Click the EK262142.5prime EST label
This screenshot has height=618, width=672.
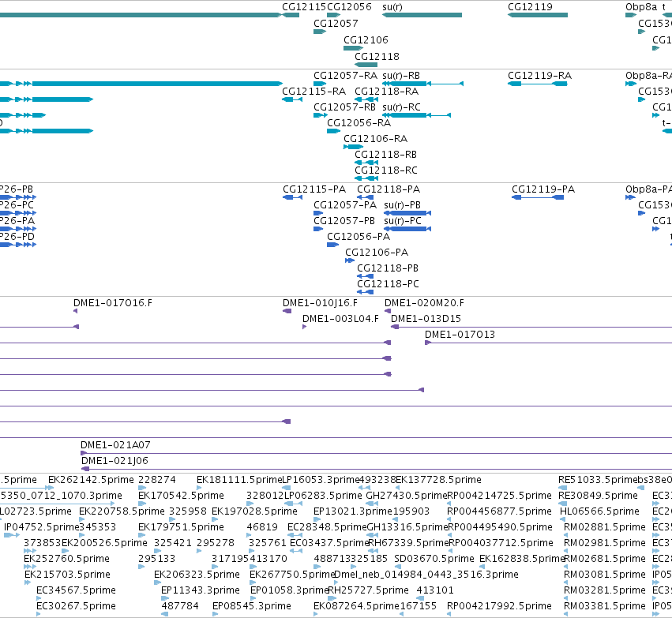click(92, 480)
